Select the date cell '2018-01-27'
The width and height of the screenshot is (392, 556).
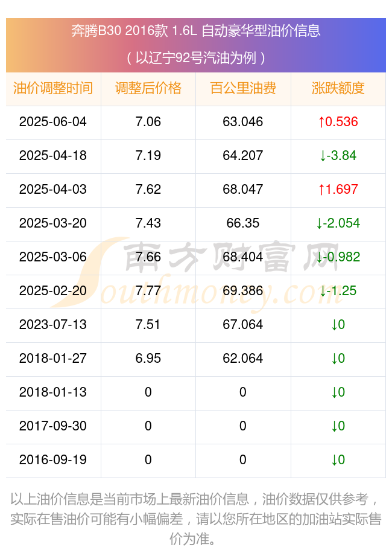[x=53, y=359]
